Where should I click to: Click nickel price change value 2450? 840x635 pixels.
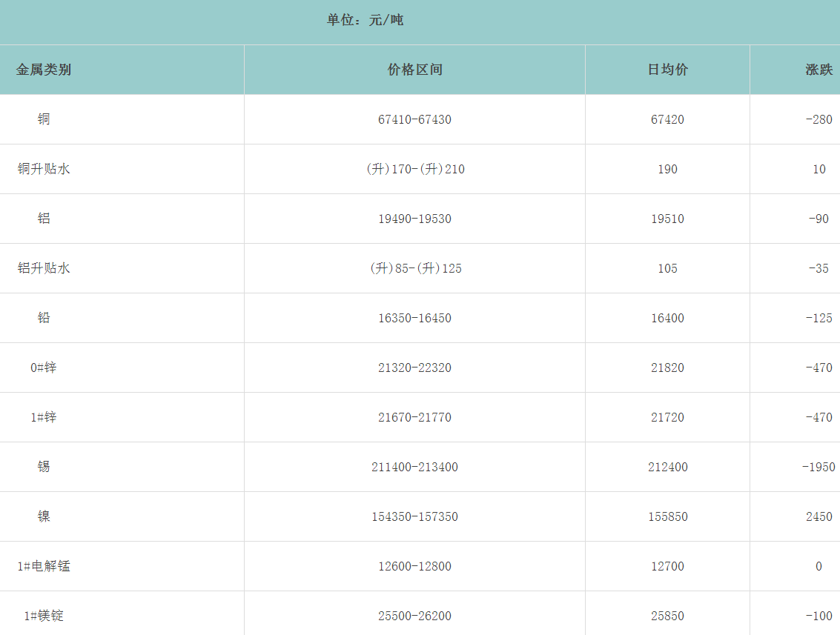tap(818, 516)
